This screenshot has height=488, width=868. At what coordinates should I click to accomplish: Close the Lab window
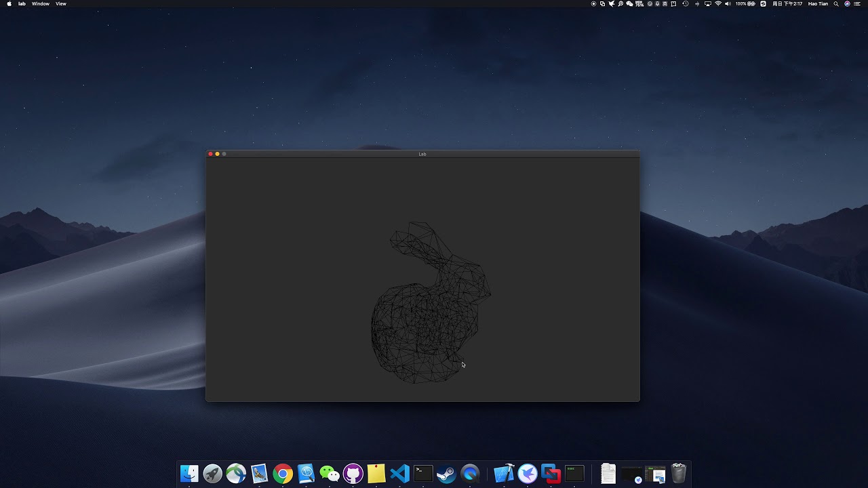210,154
